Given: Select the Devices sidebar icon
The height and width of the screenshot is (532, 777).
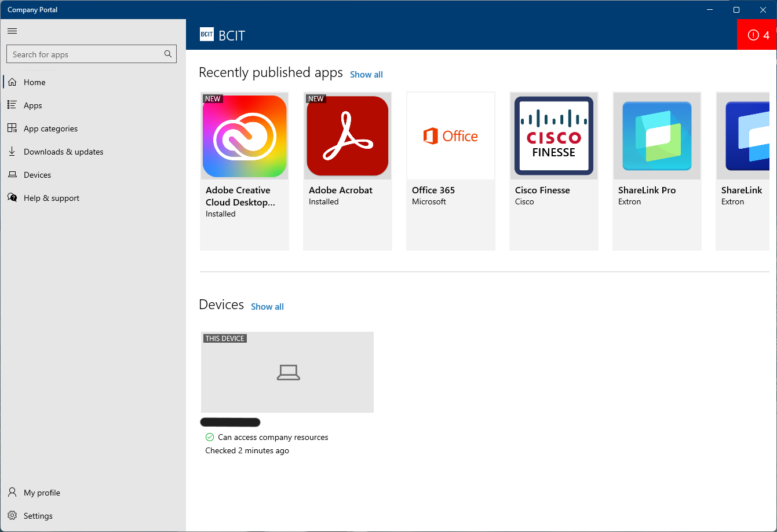Looking at the screenshot, I should click(x=12, y=175).
